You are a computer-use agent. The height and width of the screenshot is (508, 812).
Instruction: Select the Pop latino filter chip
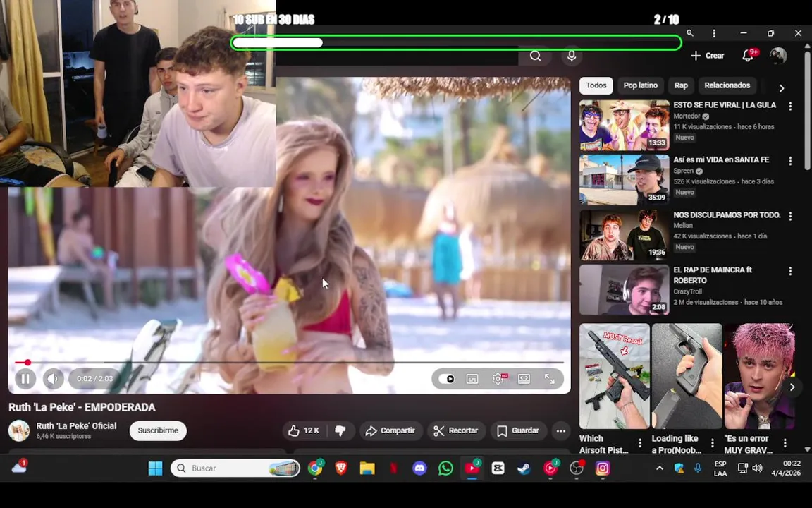[641, 85]
